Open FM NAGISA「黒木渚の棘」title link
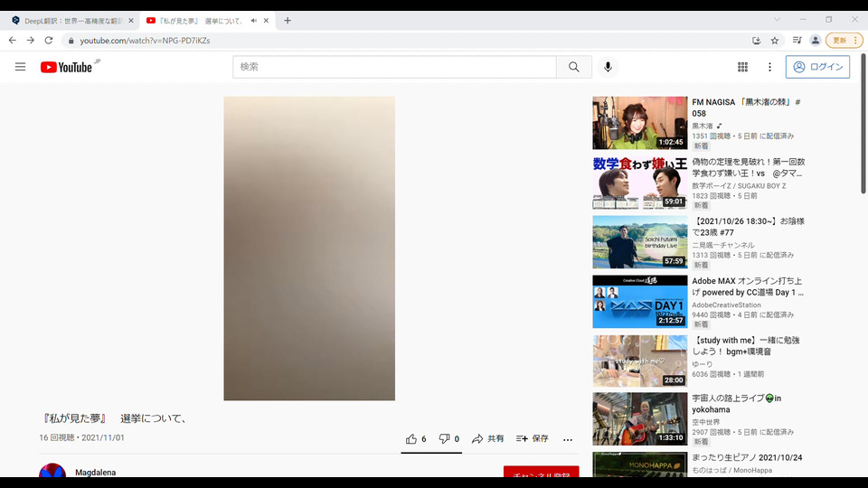Viewport: 868px width, 488px height. click(747, 108)
